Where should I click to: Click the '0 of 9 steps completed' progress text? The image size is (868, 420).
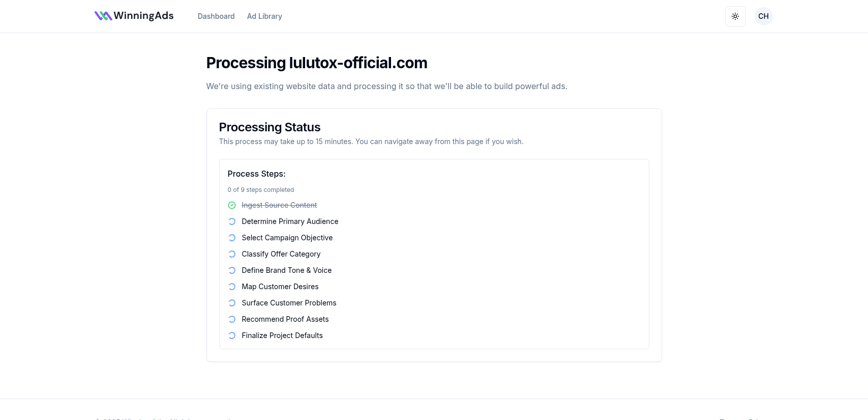tap(261, 190)
